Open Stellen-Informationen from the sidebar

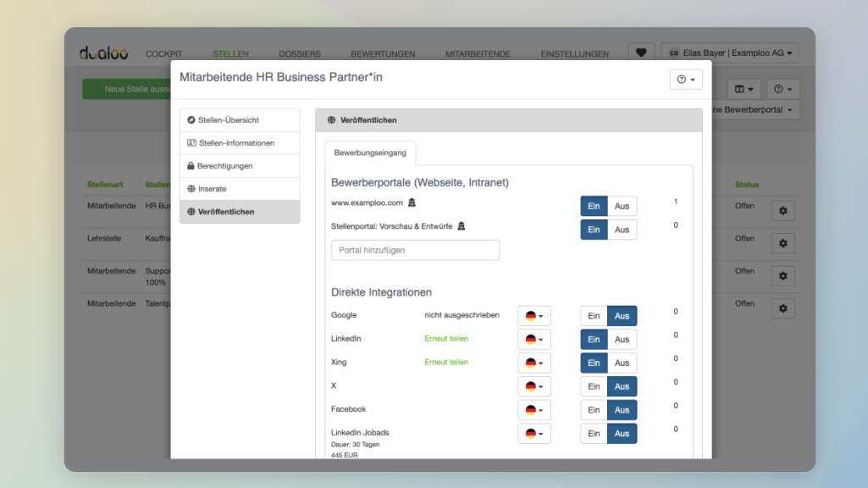coord(238,142)
